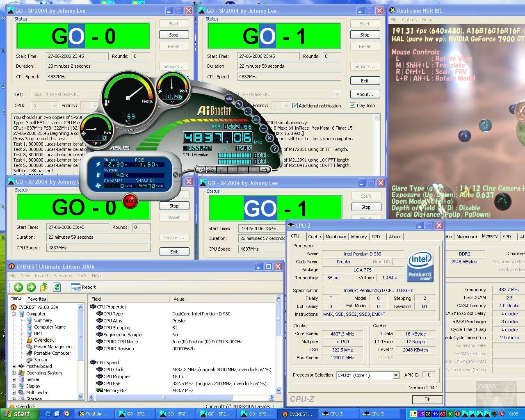Expand the Operating System tree node

14,373
